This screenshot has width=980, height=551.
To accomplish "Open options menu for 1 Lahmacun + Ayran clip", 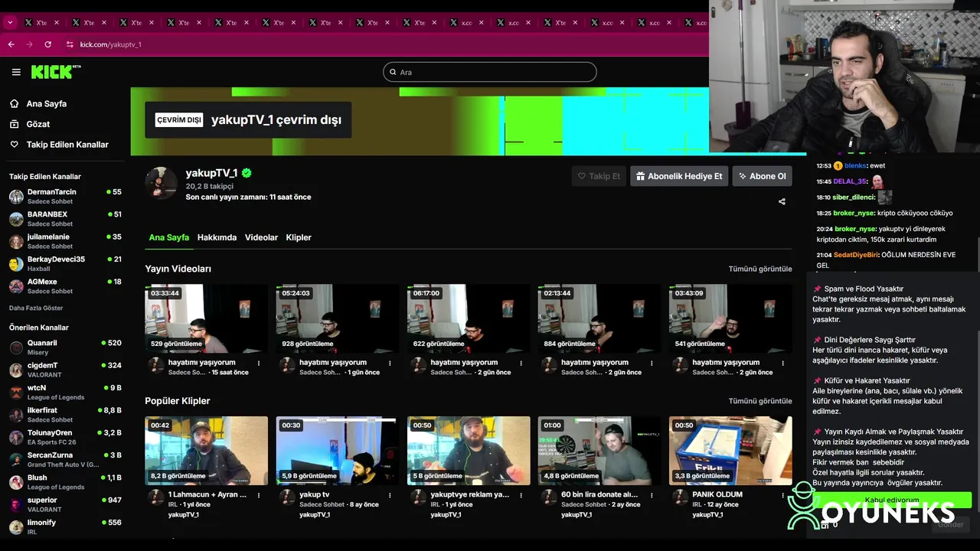I will (x=259, y=495).
